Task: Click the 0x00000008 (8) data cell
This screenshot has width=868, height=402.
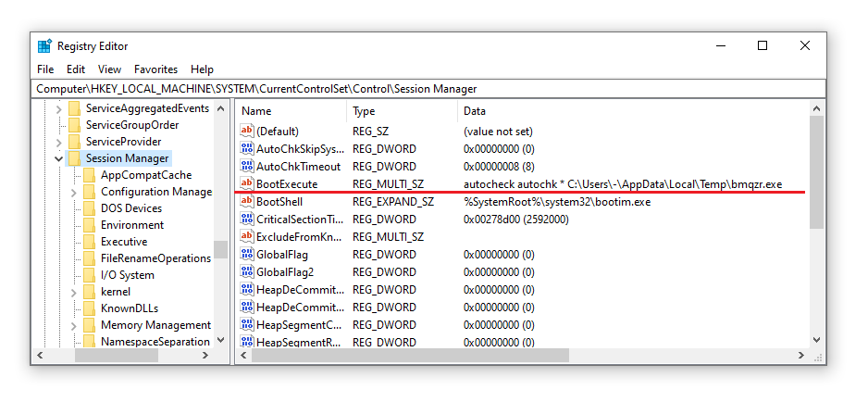Action: 499,167
